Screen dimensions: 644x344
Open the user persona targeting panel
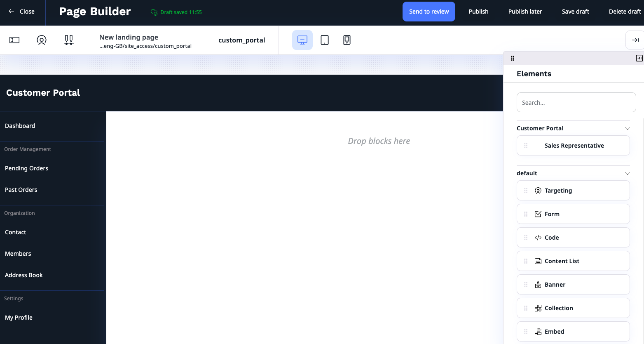coord(41,40)
